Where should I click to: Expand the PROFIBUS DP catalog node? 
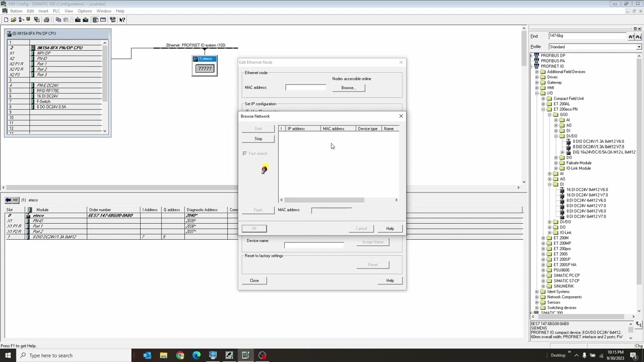pos(532,55)
